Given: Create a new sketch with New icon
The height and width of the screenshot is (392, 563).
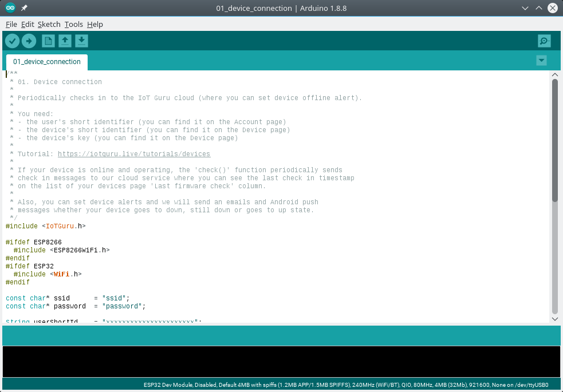Looking at the screenshot, I should (49, 41).
